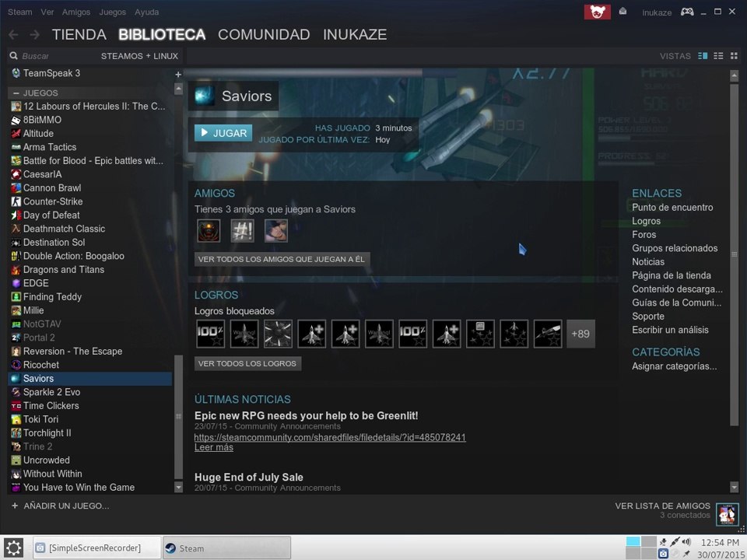The image size is (747, 560).
Task: Open the Ver menu
Action: click(x=47, y=12)
